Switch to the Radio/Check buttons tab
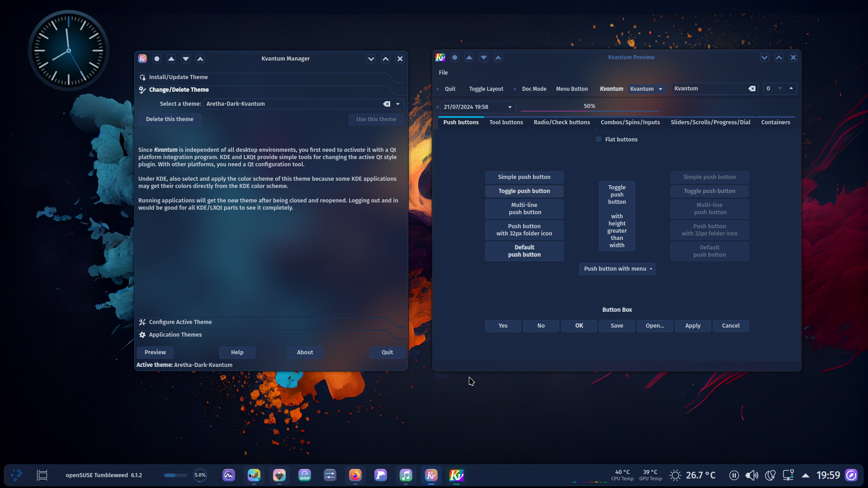The width and height of the screenshot is (868, 488). [x=561, y=122]
